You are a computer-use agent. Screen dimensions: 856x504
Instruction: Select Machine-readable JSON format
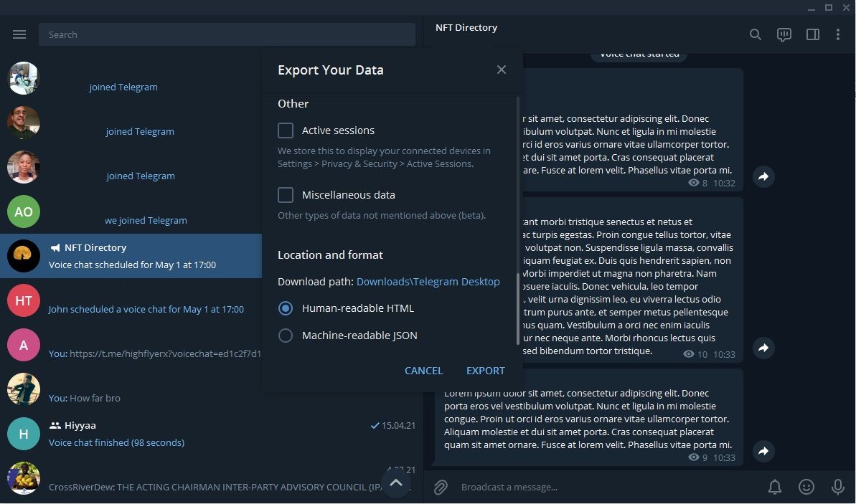[x=285, y=335]
